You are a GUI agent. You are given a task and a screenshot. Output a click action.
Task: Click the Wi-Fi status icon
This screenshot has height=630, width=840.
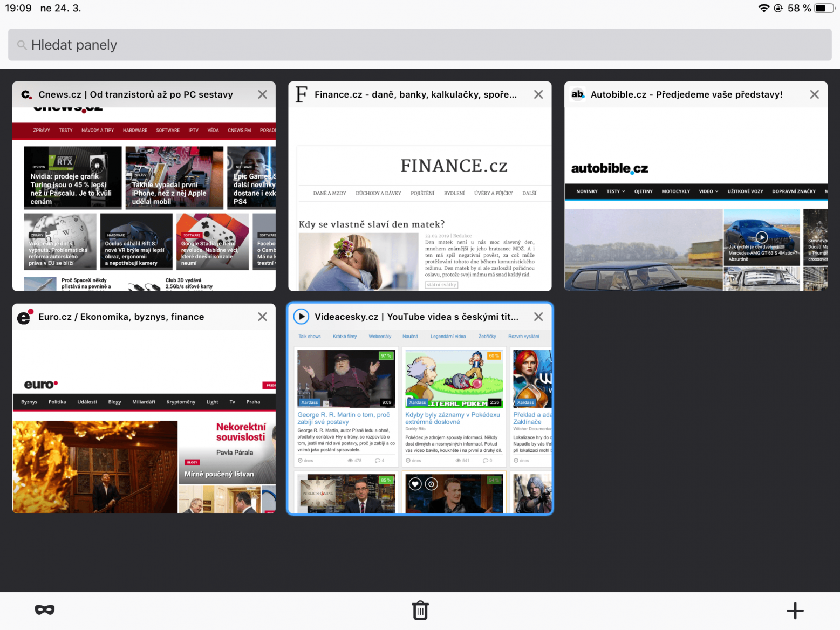coord(763,8)
